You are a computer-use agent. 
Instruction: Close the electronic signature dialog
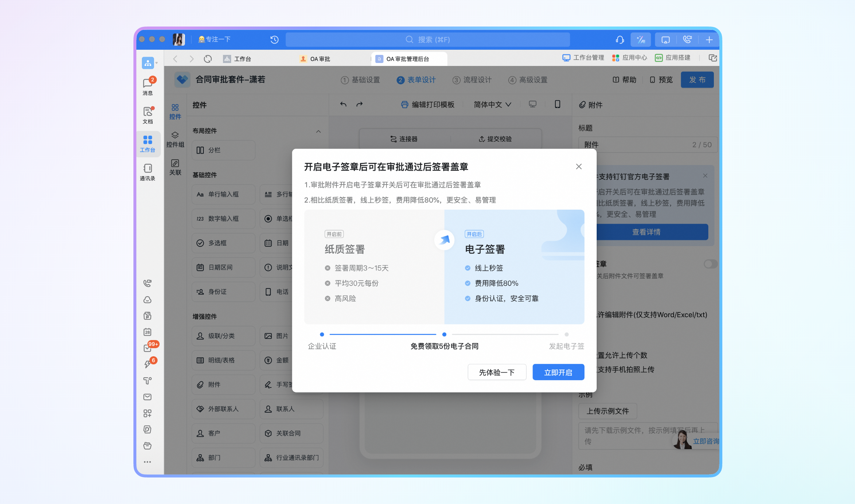pos(579,167)
